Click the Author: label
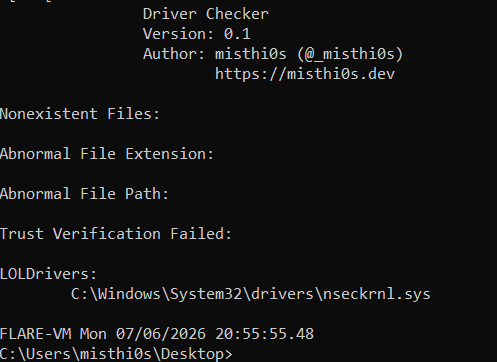 click(174, 54)
